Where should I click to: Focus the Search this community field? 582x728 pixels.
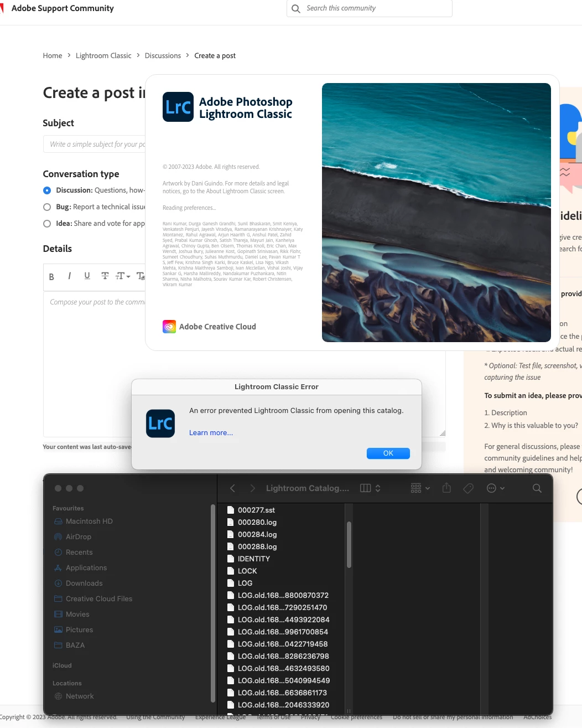(370, 8)
